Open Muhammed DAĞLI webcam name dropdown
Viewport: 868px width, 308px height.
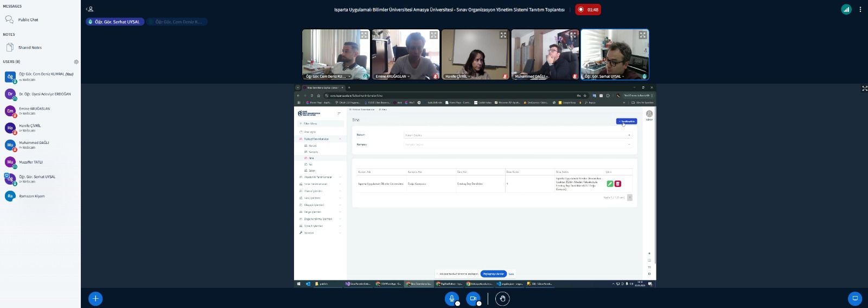click(x=532, y=77)
